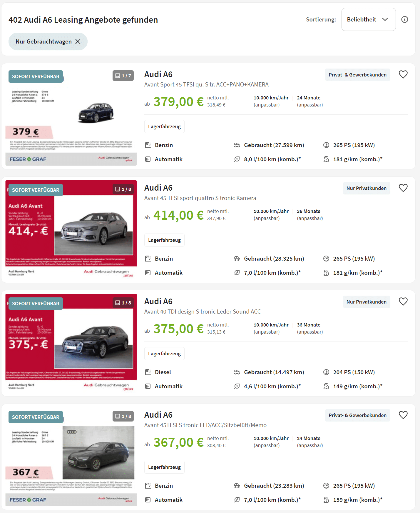The image size is (420, 513).
Task: Click the 1/7 image counter badge
Action: pos(123,76)
